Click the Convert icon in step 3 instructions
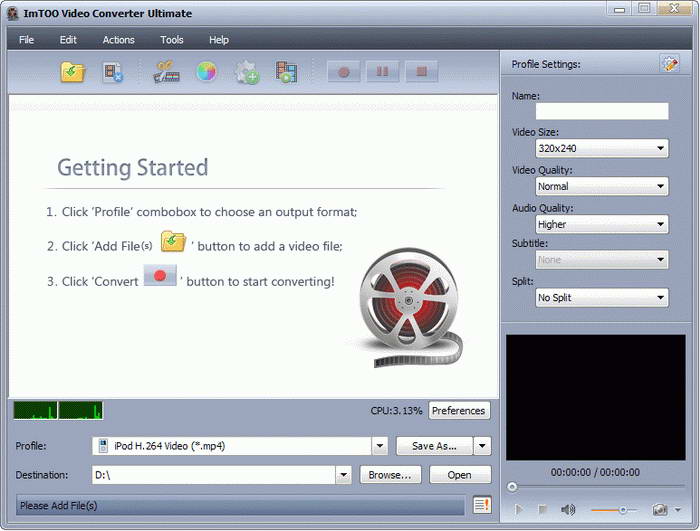Screen dimensions: 700x531 160,276
